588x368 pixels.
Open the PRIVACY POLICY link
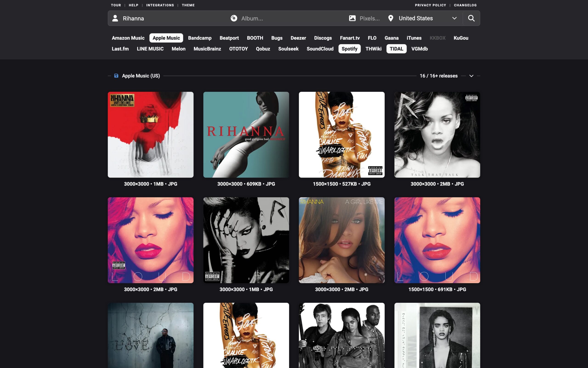[430, 5]
